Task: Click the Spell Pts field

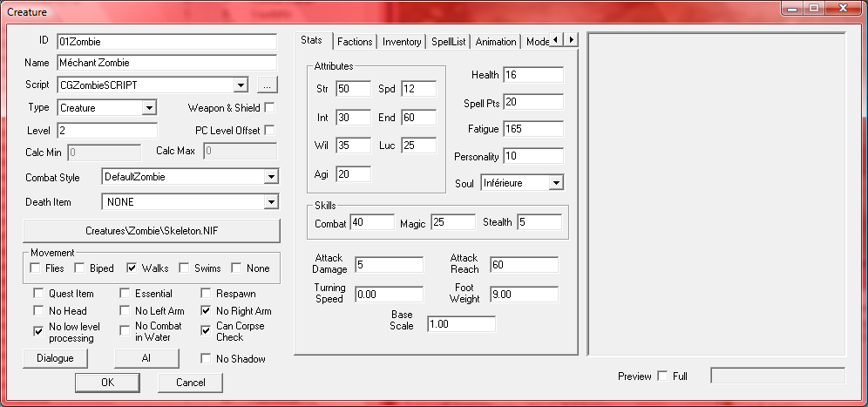Action: pos(533,102)
